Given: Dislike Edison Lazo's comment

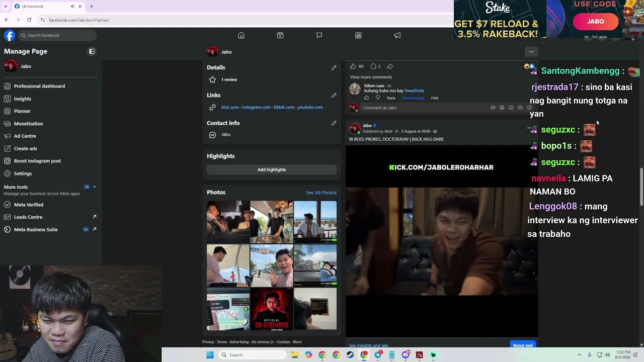Looking at the screenshot, I should coord(378,98).
